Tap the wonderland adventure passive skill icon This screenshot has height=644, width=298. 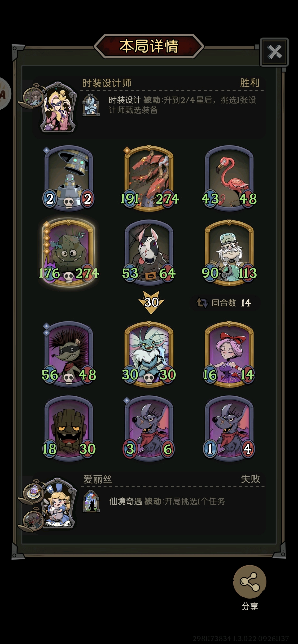91,501
